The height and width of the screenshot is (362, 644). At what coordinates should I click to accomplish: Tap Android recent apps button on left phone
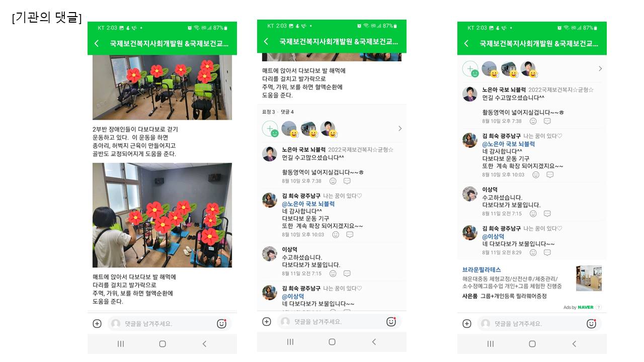pyautogui.click(x=121, y=344)
